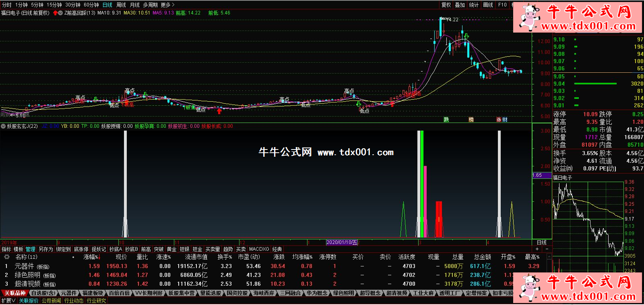Switch to the 月线 monthly chart

pyautogui.click(x=135, y=5)
